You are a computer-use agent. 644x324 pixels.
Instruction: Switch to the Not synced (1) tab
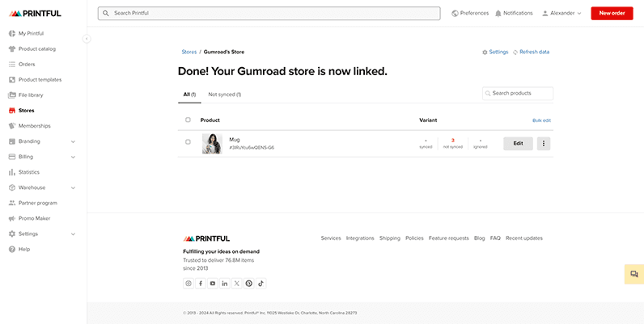(x=225, y=95)
